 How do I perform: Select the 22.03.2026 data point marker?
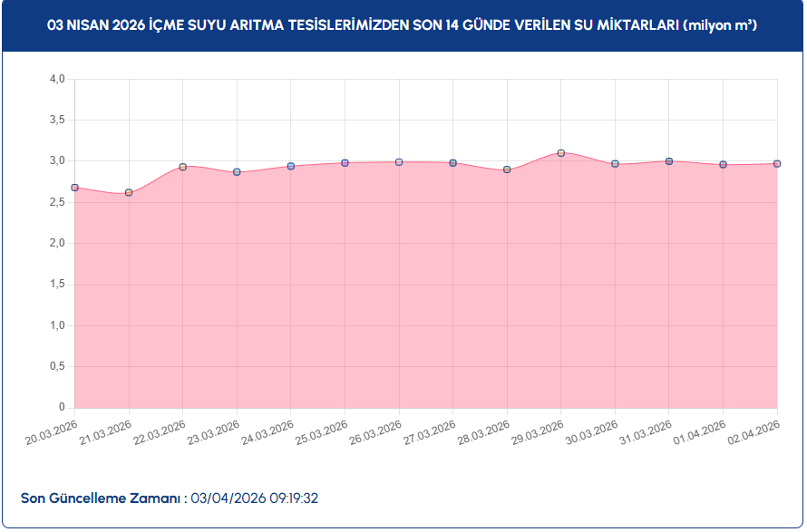point(183,167)
